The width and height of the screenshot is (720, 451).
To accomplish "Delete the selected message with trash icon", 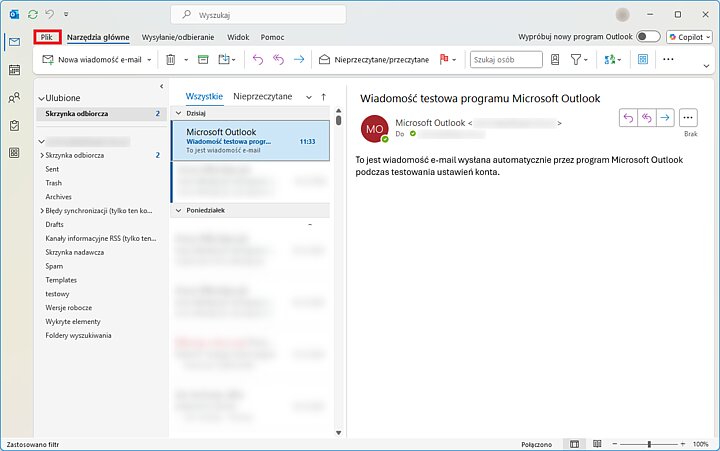I will click(170, 60).
